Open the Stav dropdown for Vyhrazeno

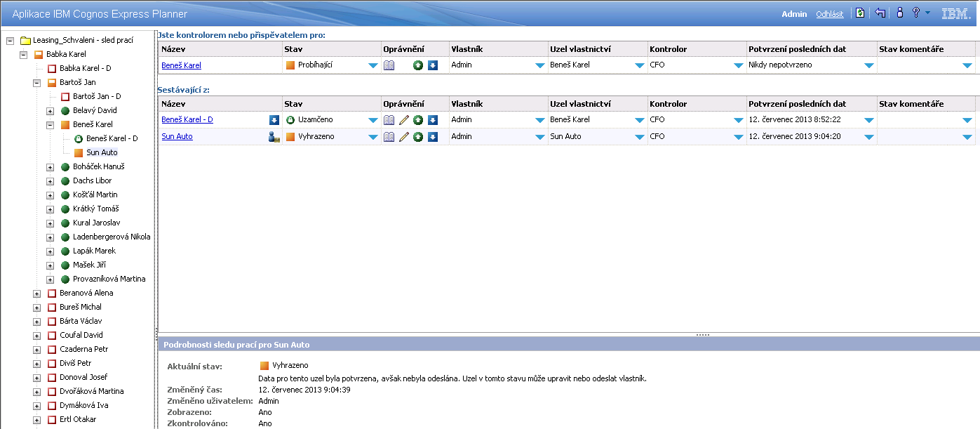(373, 138)
